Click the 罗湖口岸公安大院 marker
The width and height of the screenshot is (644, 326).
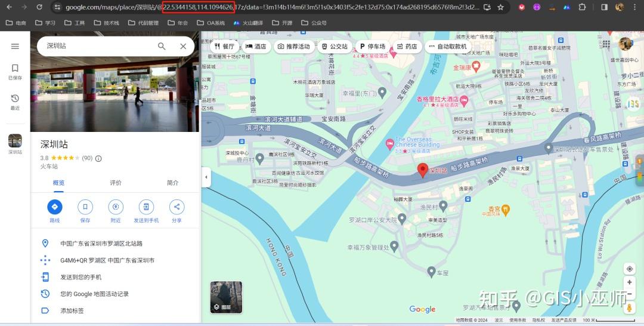pos(402,219)
